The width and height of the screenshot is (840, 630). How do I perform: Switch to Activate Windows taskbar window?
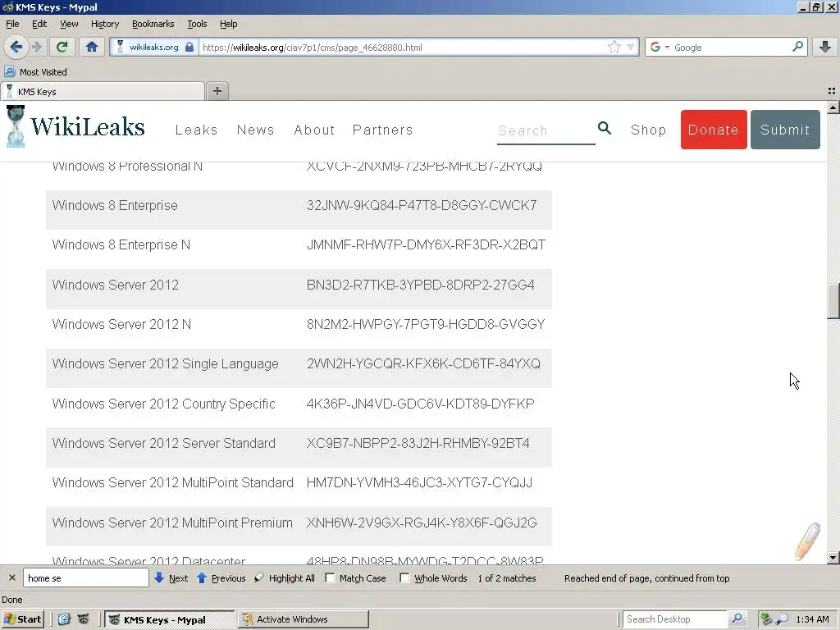[x=304, y=619]
